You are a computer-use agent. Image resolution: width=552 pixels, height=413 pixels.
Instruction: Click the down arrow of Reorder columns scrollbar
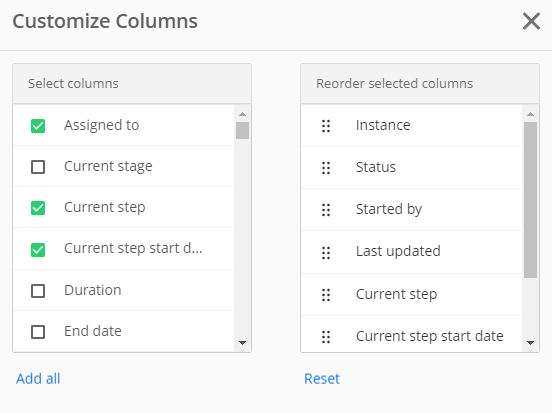[530, 343]
